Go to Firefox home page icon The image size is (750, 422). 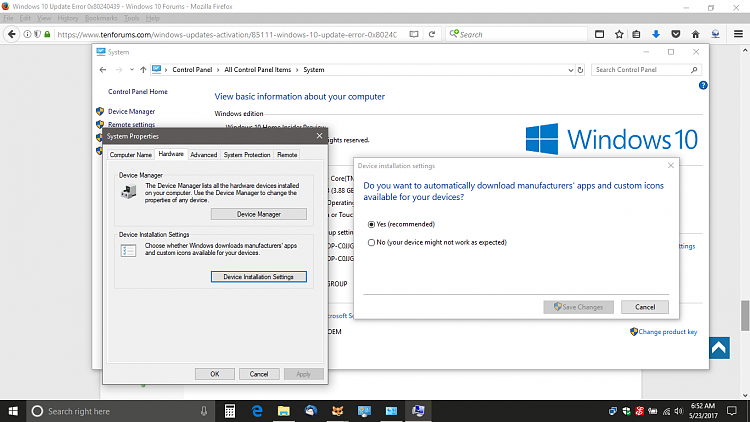(695, 34)
